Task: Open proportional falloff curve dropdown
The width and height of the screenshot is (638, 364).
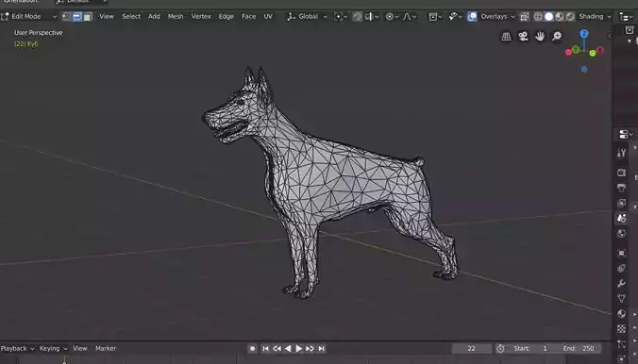Action: (410, 17)
